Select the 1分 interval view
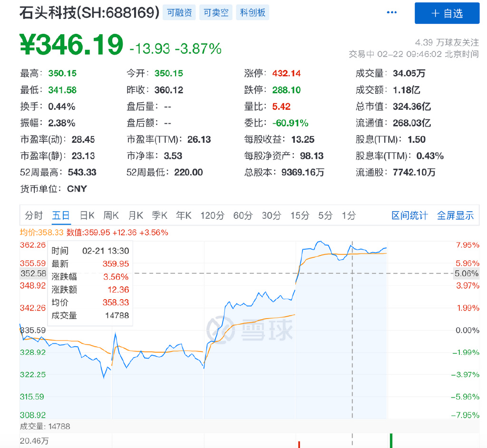487x448 pixels. [x=349, y=215]
